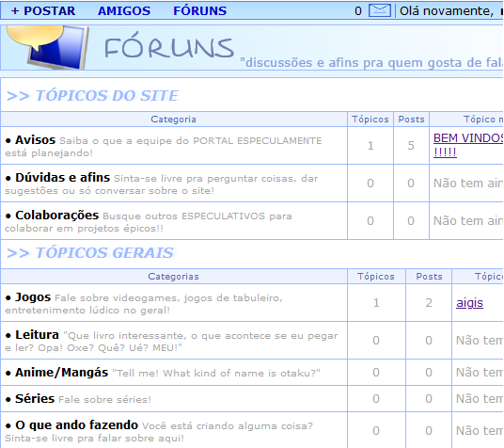Open the Séries forum category
This screenshot has height=448, width=504.
point(35,399)
